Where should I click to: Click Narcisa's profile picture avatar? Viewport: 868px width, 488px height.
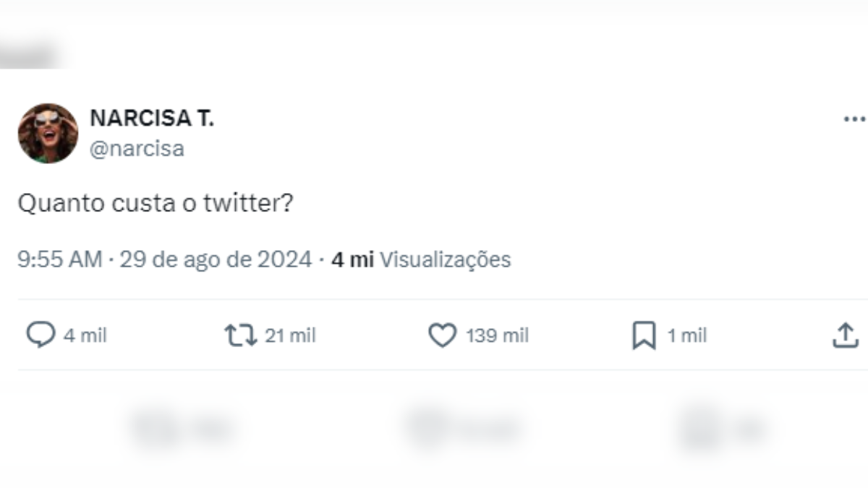(48, 133)
